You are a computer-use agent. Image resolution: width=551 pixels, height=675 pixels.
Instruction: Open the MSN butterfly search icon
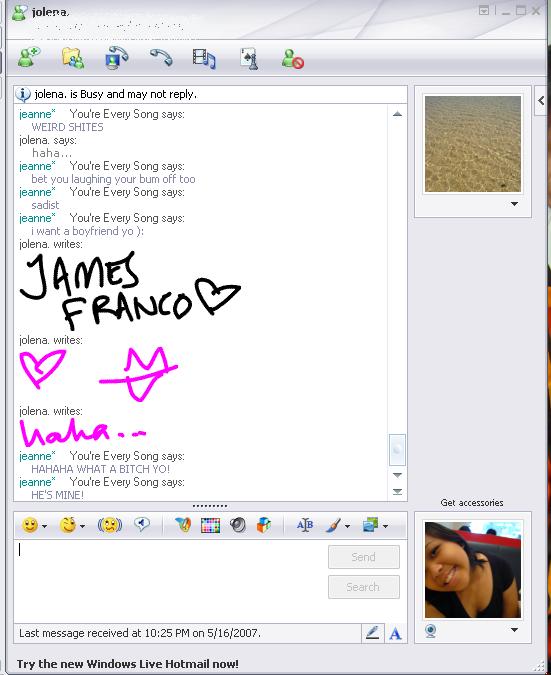183,525
